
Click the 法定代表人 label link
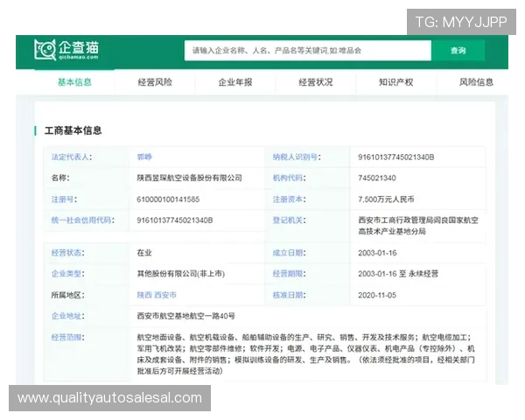point(72,157)
